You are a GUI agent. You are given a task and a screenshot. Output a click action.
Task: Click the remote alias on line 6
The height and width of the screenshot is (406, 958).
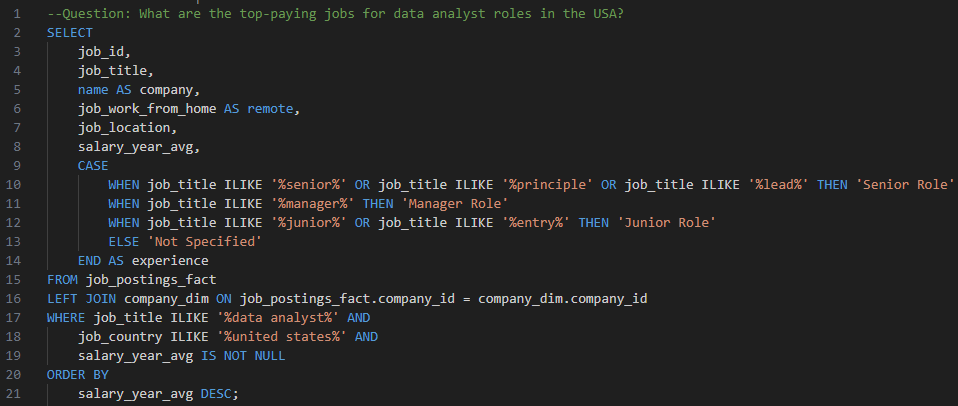[273, 108]
